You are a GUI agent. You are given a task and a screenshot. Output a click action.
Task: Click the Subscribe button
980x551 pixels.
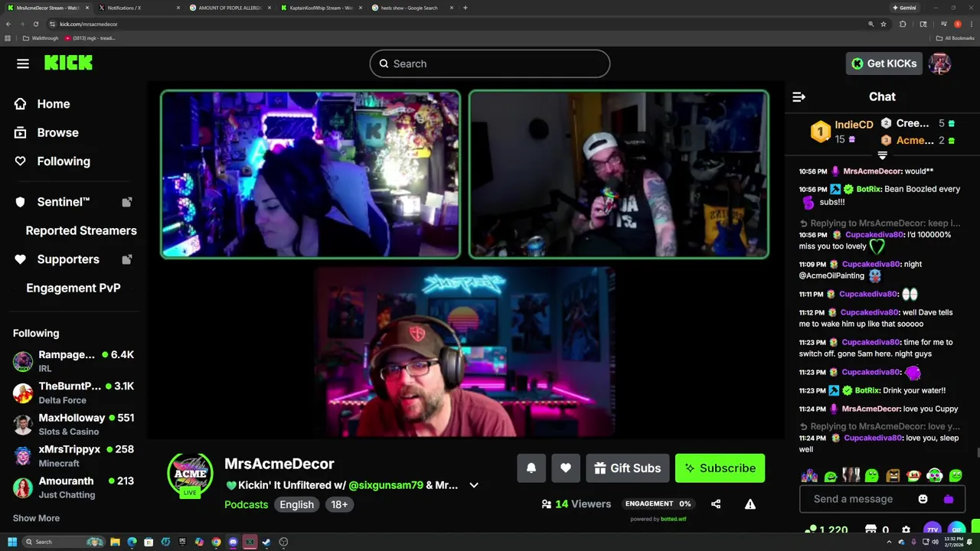[720, 468]
